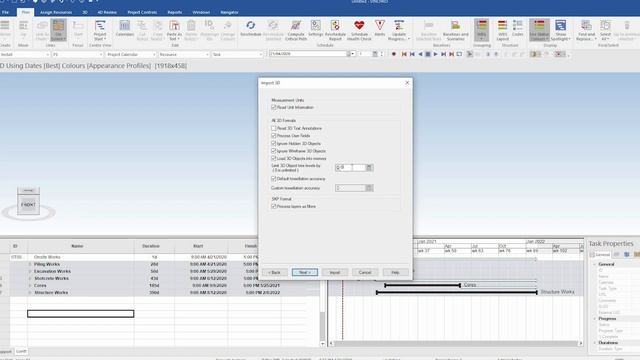This screenshot has width=640, height=360.
Task: Open Schedule Health Check heart icon
Action: (x=359, y=25)
